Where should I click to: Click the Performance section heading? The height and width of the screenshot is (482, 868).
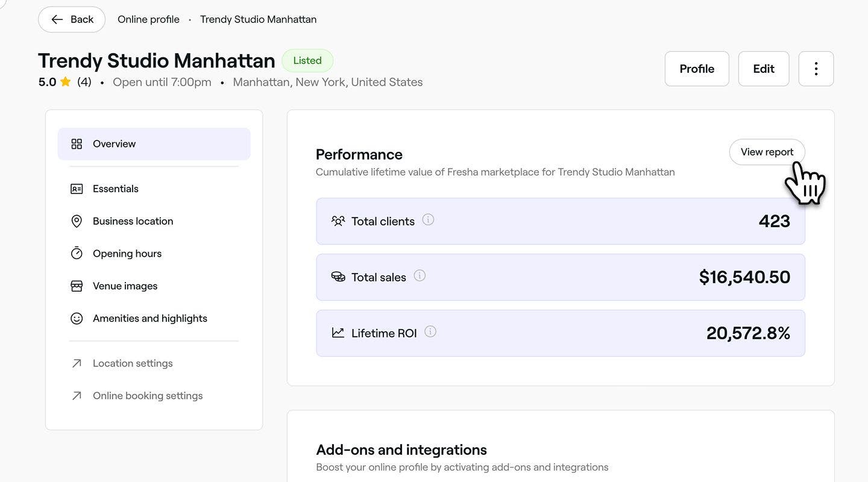click(359, 154)
